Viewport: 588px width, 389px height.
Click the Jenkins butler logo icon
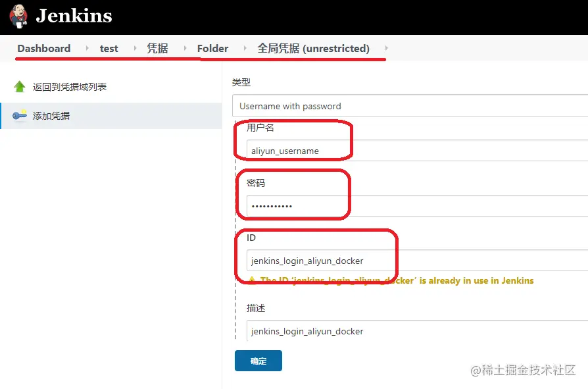pyautogui.click(x=18, y=16)
